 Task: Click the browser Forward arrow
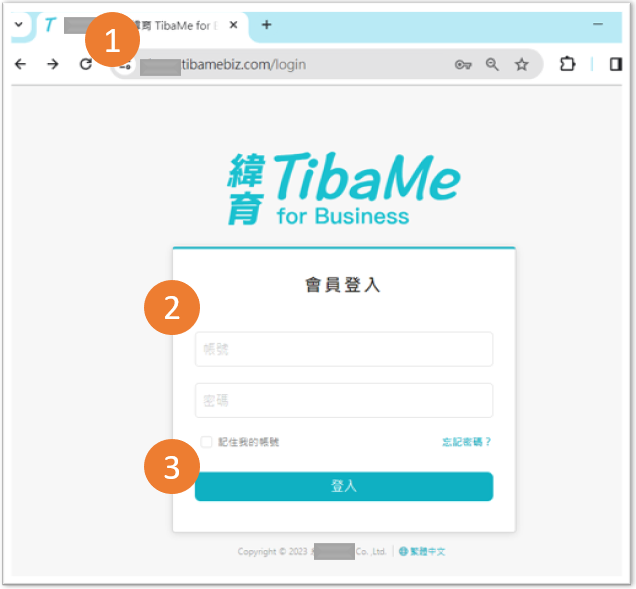point(53,65)
